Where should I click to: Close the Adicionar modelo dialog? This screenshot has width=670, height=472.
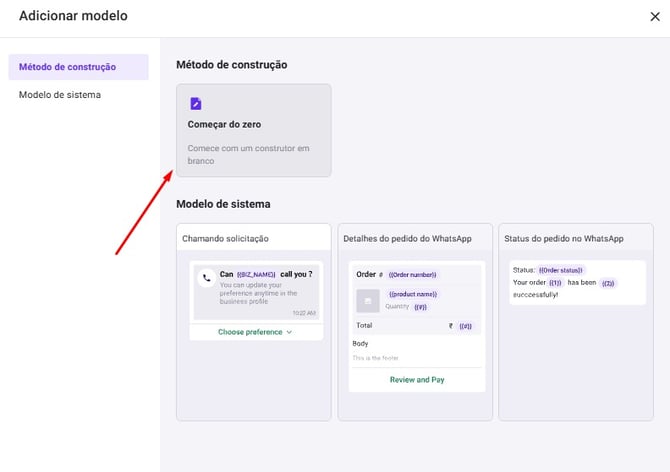point(654,16)
